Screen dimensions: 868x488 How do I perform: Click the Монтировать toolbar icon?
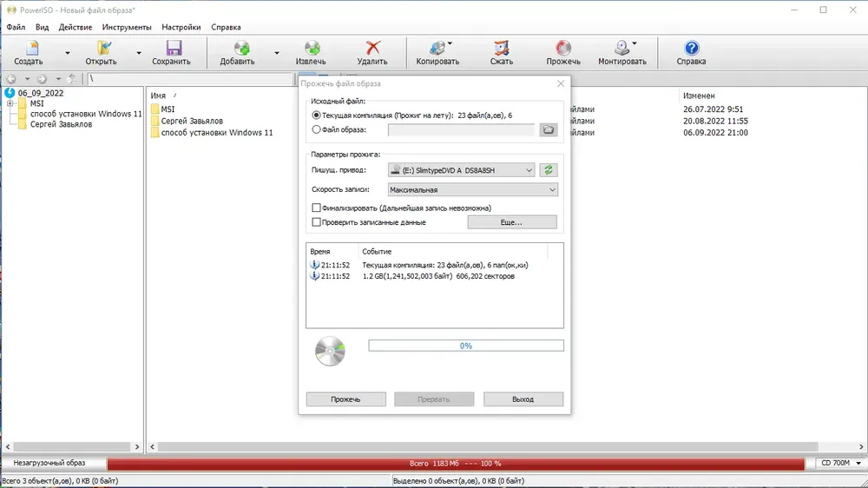click(622, 49)
